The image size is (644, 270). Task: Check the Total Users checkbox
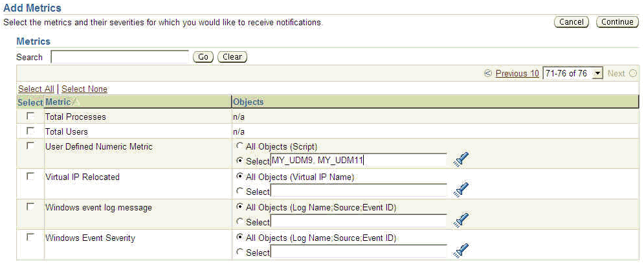click(x=30, y=131)
